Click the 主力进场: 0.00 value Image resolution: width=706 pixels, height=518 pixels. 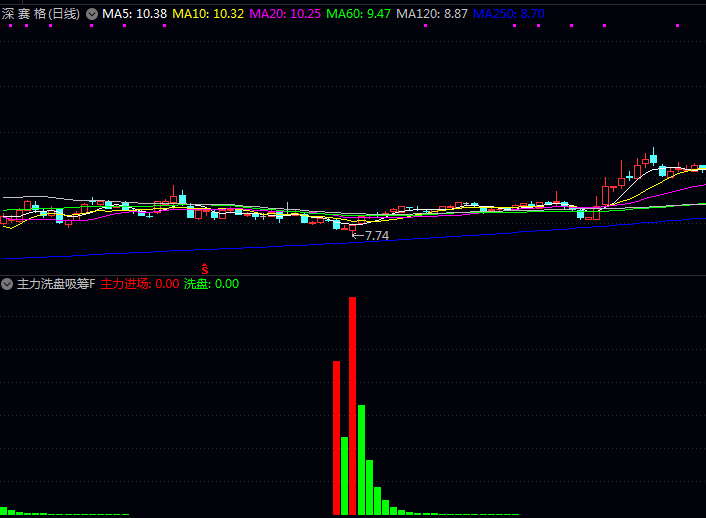[x=140, y=284]
